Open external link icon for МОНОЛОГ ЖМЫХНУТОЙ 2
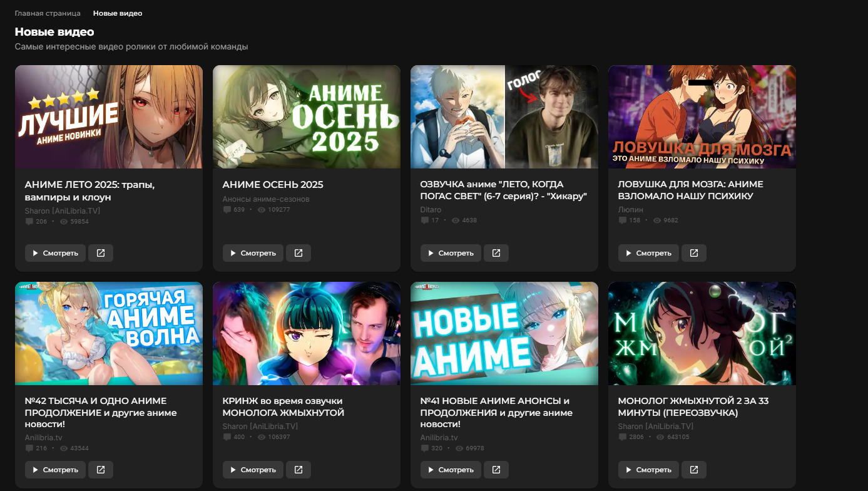This screenshot has height=491, width=868. (x=693, y=470)
